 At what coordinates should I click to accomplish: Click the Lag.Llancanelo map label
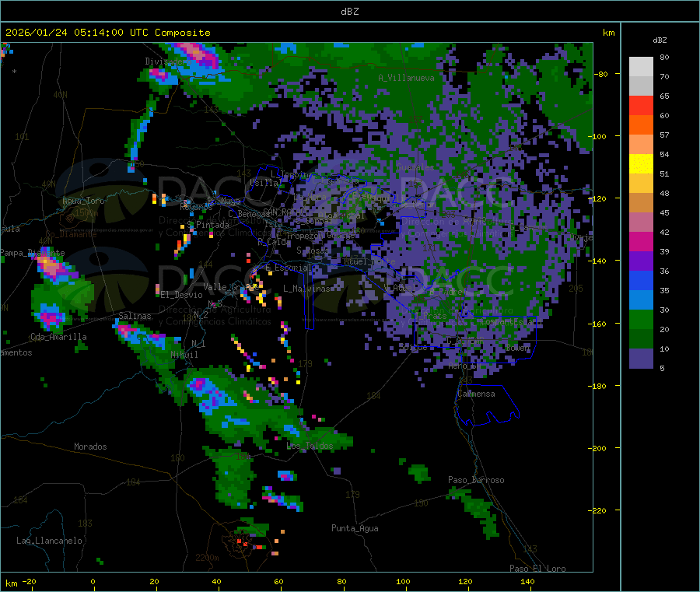point(50,541)
